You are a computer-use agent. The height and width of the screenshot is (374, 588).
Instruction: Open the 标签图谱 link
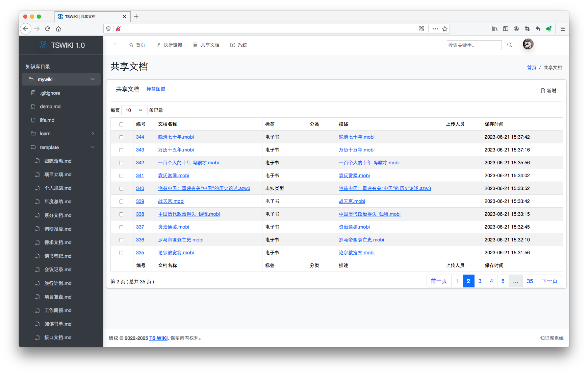point(156,89)
